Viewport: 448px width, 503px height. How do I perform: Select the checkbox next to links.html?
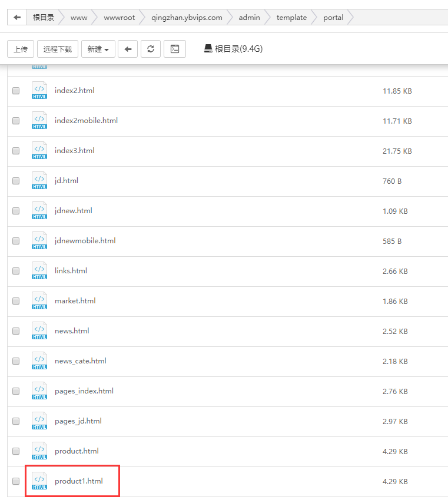point(16,271)
